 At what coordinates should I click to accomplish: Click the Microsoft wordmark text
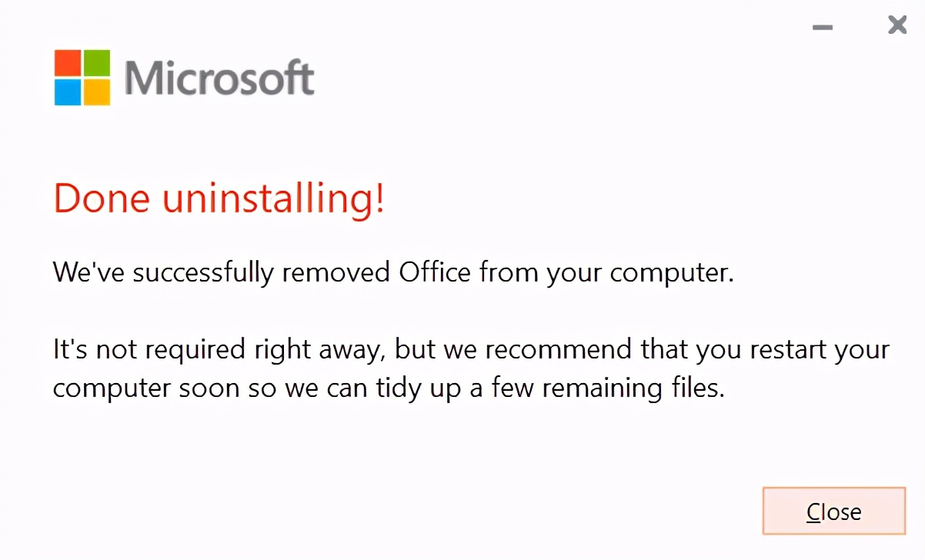coord(219,77)
